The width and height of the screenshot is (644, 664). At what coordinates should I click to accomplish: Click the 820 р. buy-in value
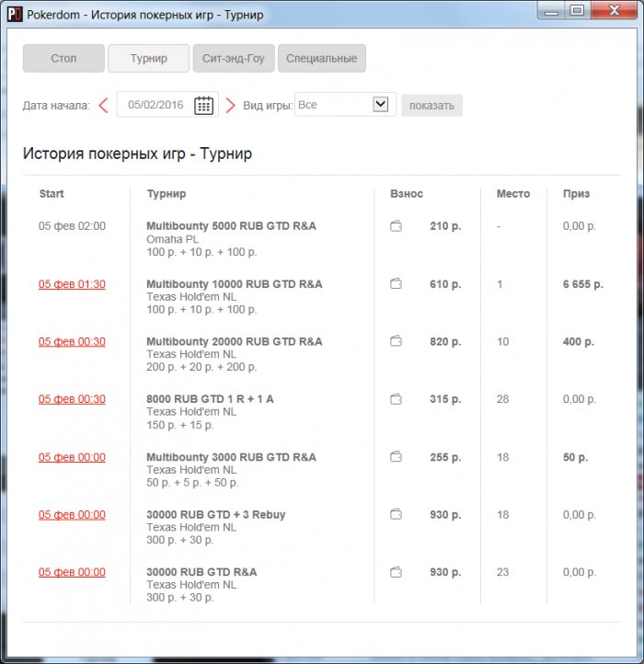click(445, 342)
